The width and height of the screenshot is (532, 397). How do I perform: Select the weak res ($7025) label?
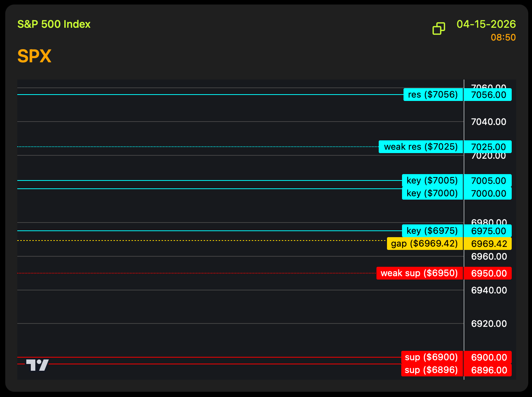(421, 147)
